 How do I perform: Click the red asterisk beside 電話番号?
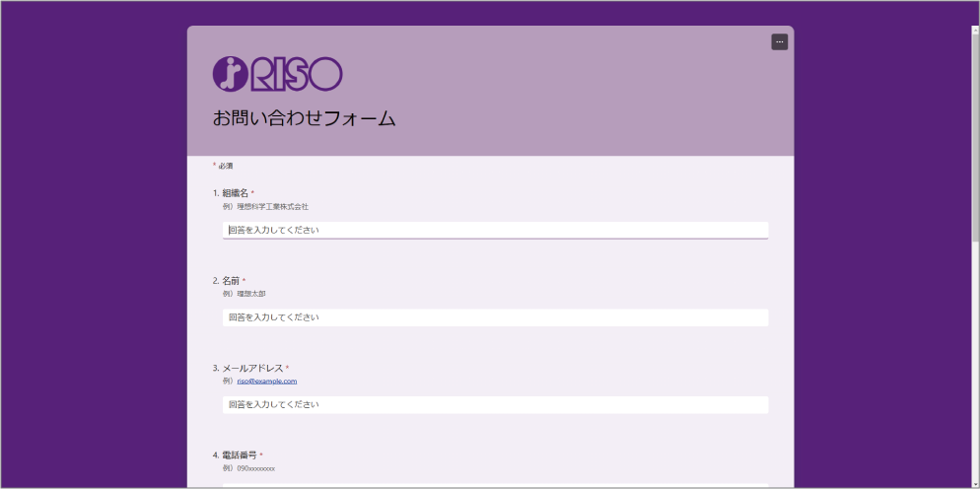261,455
